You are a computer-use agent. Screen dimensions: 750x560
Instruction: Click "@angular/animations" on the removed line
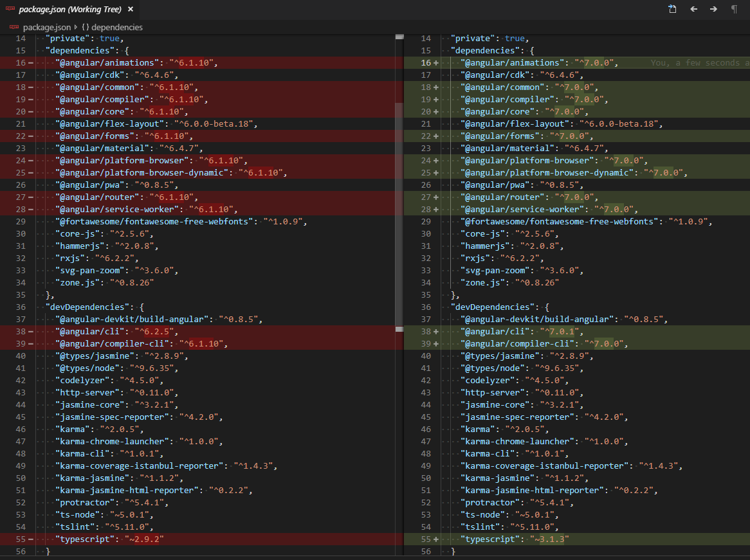point(107,62)
